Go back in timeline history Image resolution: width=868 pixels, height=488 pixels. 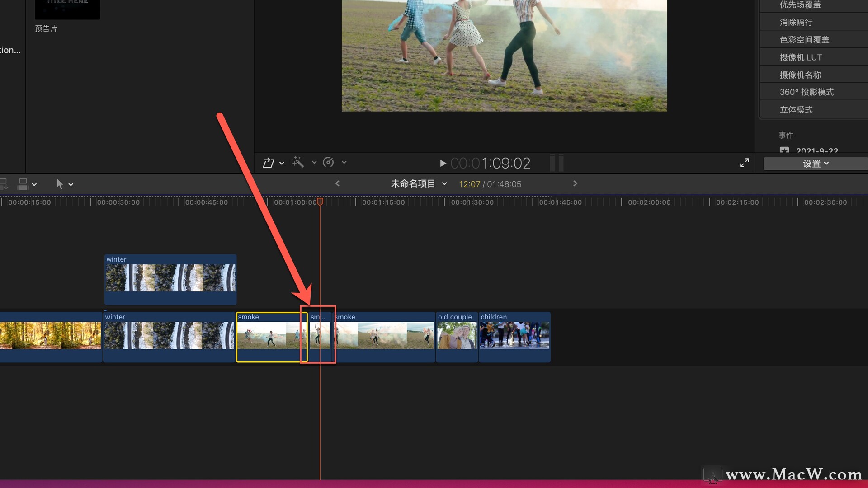click(x=337, y=183)
